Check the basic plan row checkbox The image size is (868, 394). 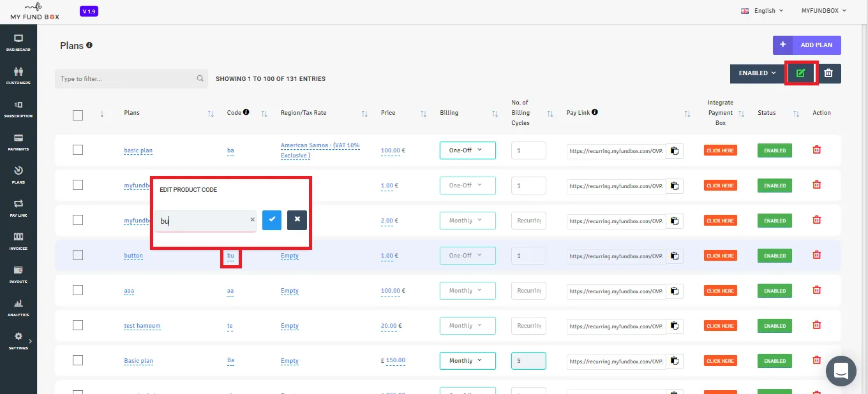pos(78,150)
